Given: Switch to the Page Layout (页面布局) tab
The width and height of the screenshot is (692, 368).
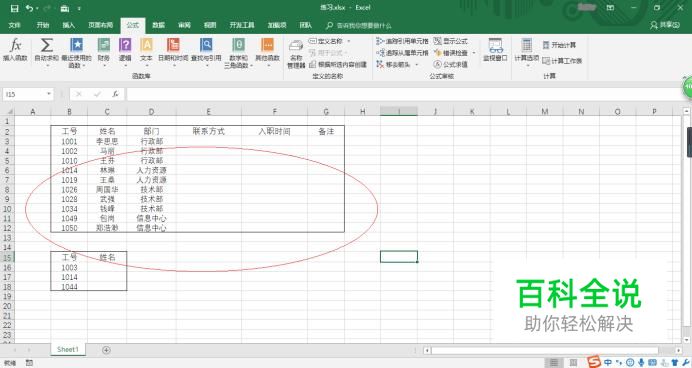Looking at the screenshot, I should click(101, 25).
